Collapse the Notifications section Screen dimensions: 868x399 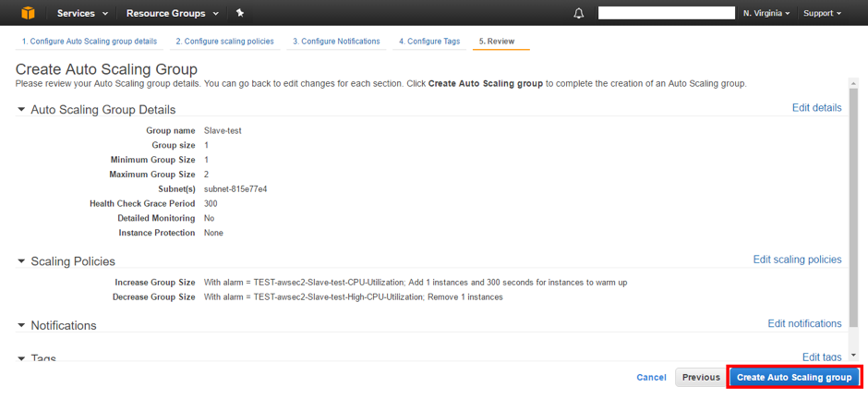(22, 325)
